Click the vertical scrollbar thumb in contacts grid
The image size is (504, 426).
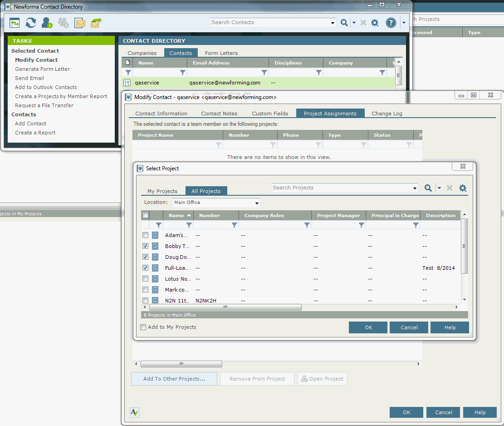click(x=399, y=75)
